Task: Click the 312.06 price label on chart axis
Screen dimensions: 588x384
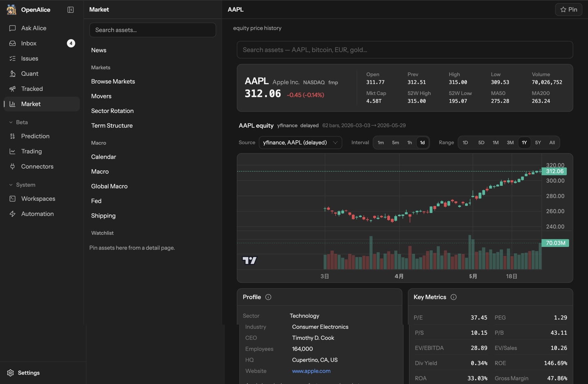Action: (x=555, y=171)
